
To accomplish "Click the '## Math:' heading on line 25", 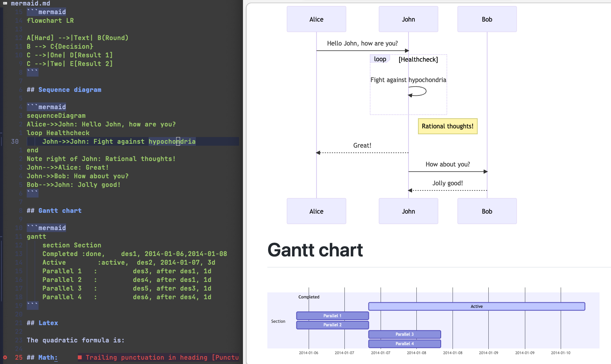I will tap(42, 357).
